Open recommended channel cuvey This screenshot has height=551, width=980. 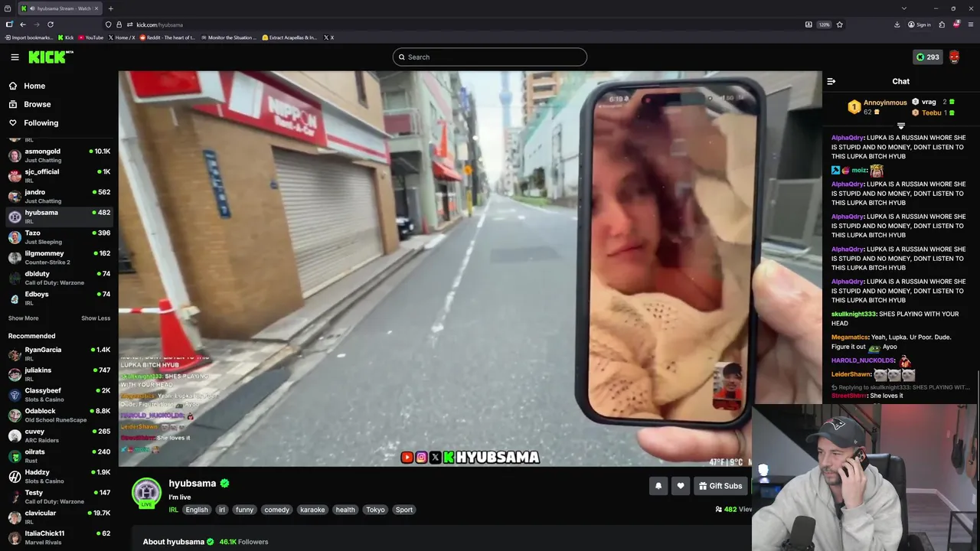pos(59,435)
